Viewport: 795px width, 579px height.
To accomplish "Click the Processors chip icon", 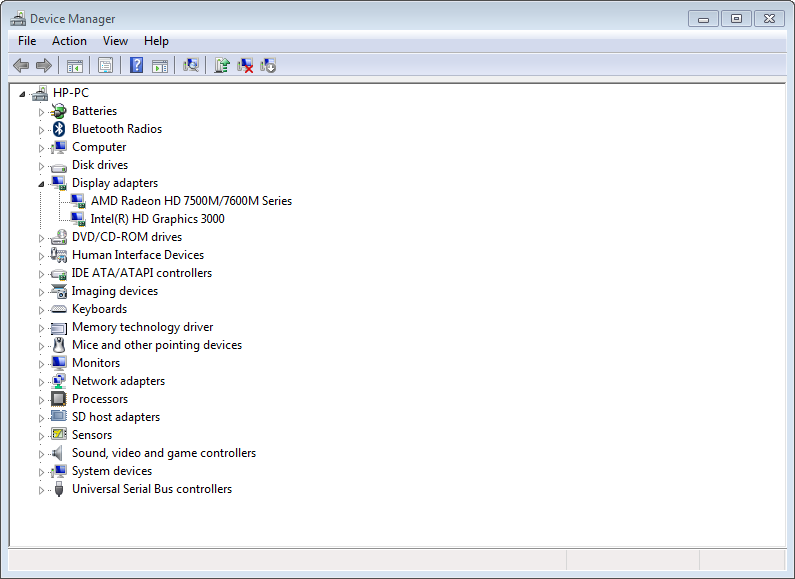I will coord(59,399).
